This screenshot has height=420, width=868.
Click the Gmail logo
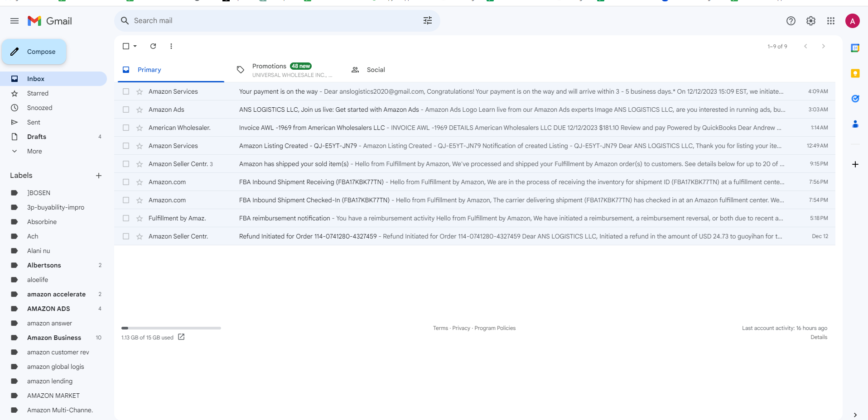pos(50,21)
